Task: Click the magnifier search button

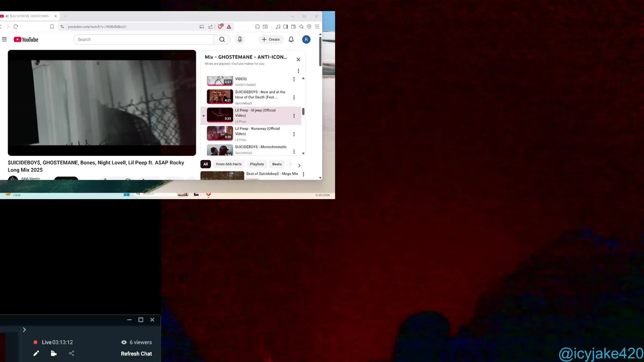Action: tap(222, 39)
